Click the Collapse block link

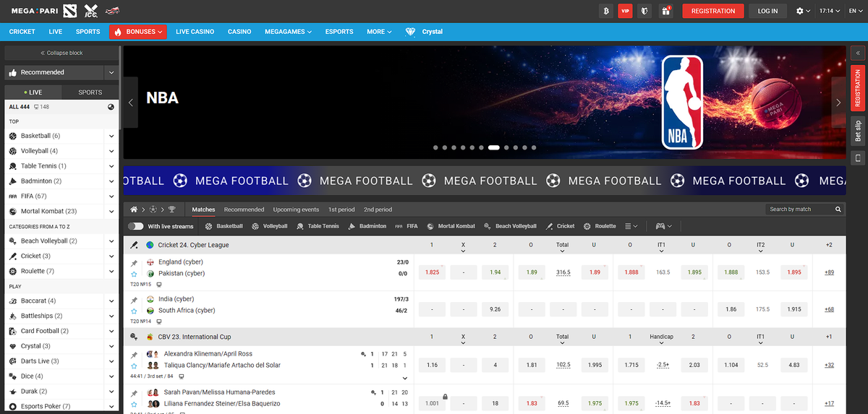tap(61, 53)
